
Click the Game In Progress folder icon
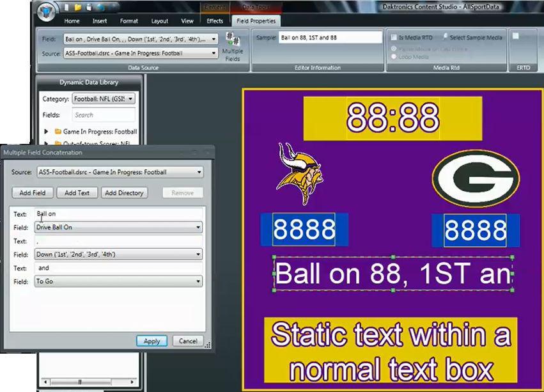[x=58, y=131]
